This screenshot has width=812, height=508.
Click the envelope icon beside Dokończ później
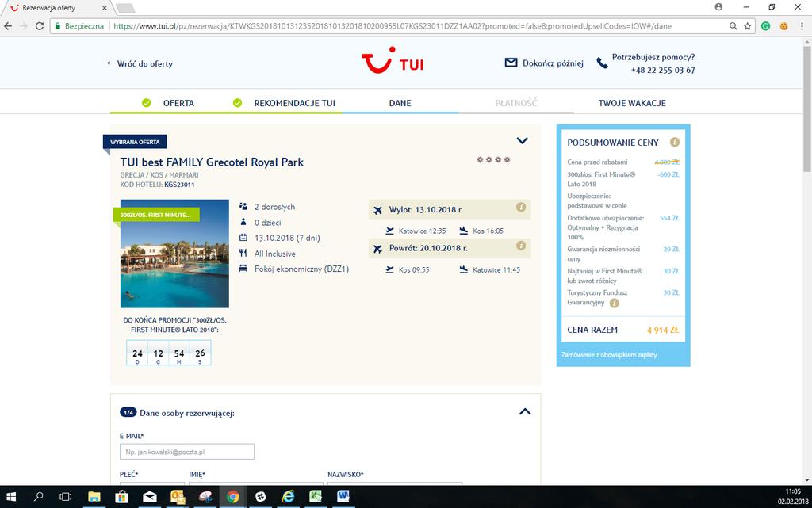(x=511, y=63)
